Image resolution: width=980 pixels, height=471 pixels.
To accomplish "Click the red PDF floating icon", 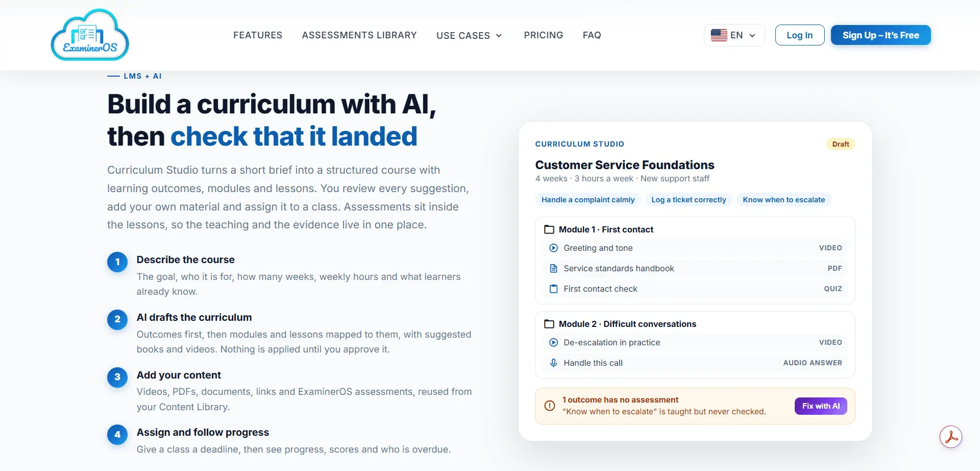I will point(951,437).
